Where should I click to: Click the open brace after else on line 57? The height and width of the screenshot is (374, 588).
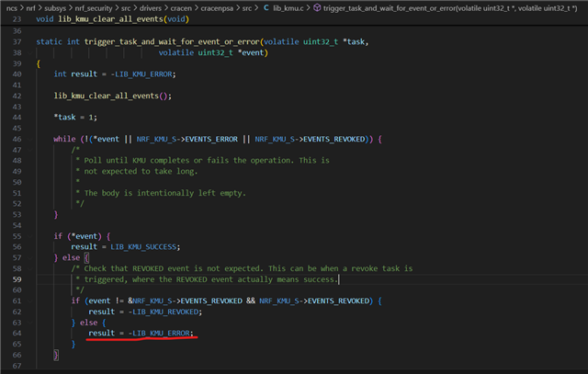point(86,257)
